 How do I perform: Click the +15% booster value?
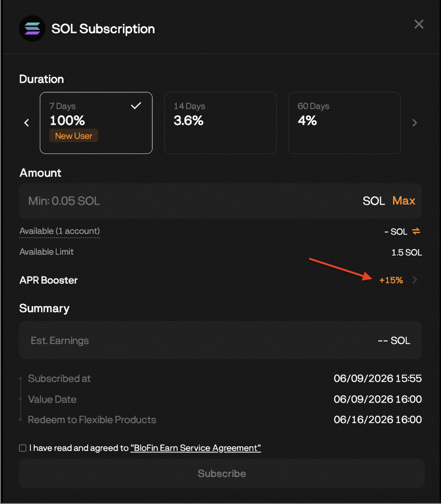[x=391, y=280]
